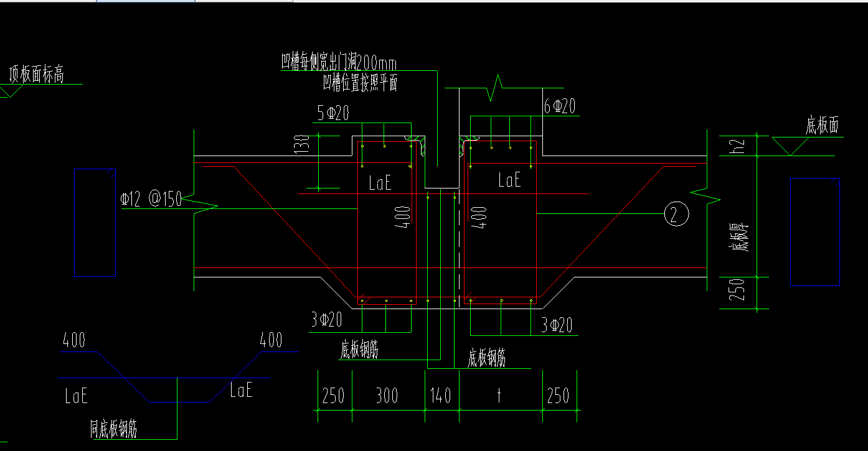This screenshot has width=868, height=451.
Task: Select the "250" dimension left of 300
Action: coord(334,396)
